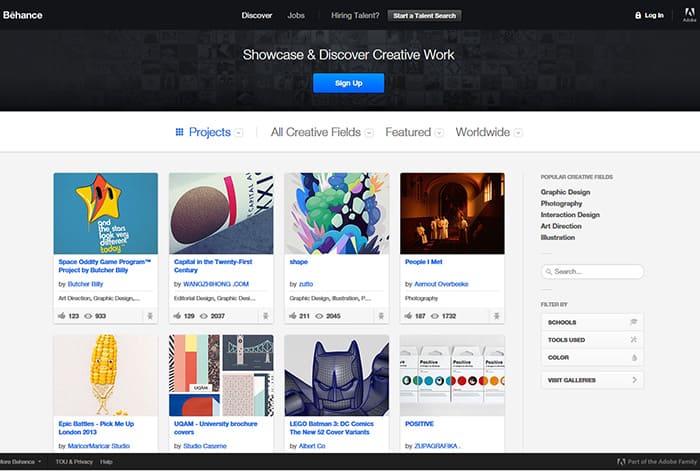
Task: Open the UQAM brochure covers thumbnail
Action: click(221, 375)
